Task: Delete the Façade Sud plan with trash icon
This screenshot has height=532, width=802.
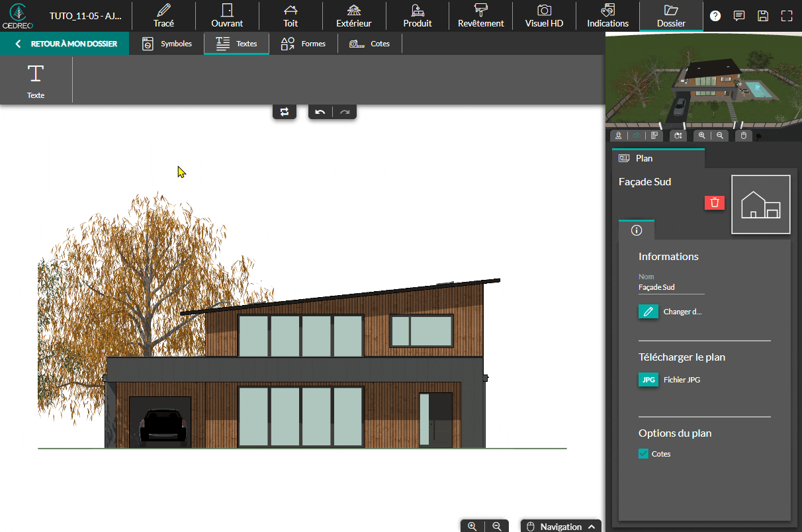Action: click(x=715, y=202)
